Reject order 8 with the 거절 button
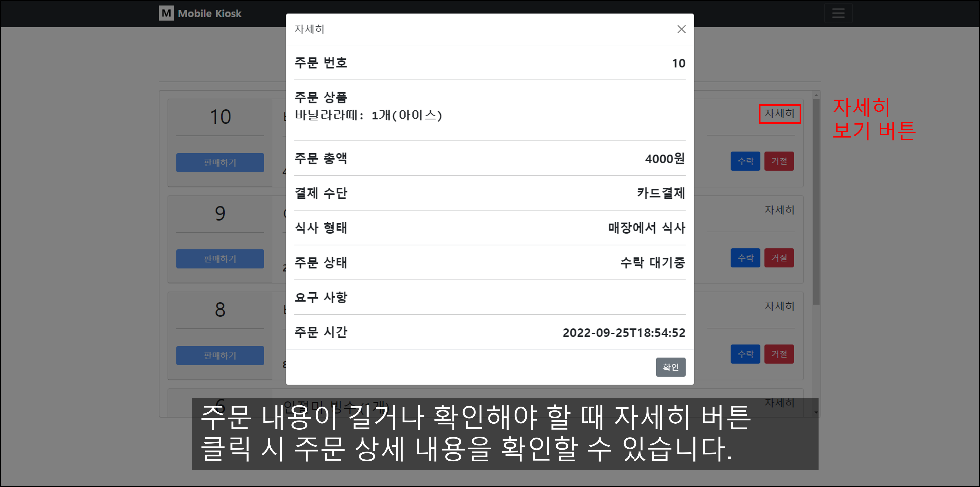980x487 pixels. [x=779, y=354]
